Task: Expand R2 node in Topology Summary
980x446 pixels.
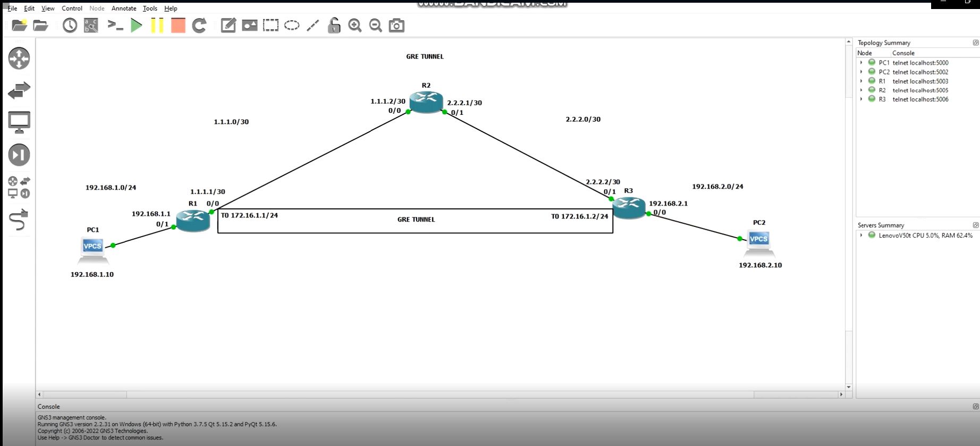Action: point(861,90)
